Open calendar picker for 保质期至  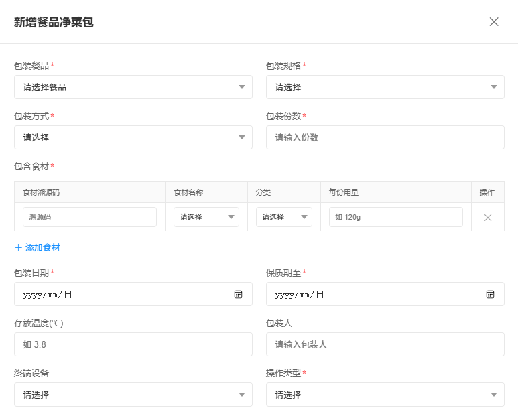pos(490,294)
